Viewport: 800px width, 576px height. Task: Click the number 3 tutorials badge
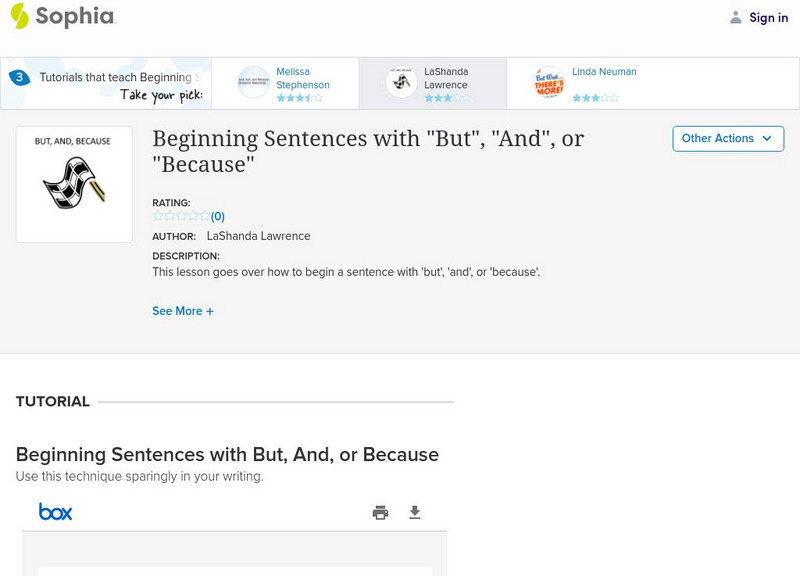[18, 77]
